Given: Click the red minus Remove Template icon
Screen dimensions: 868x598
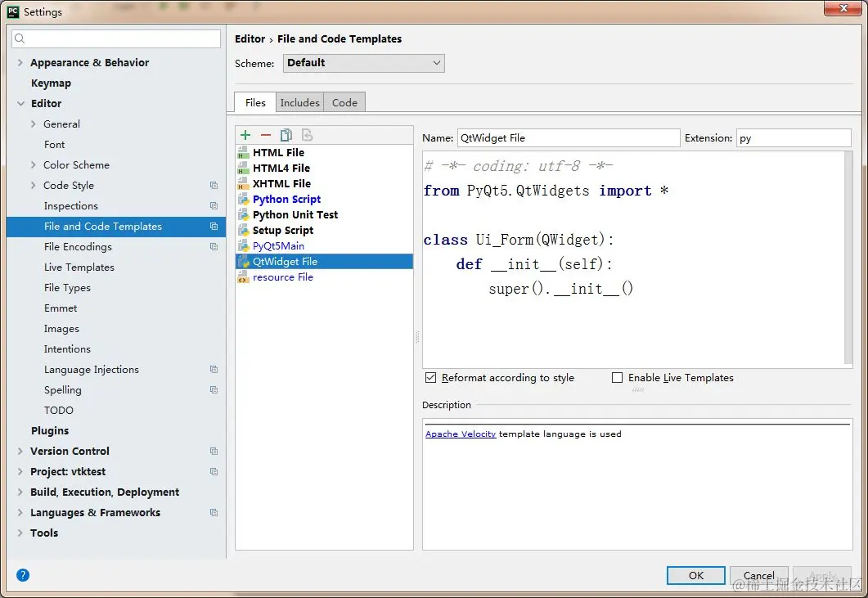Looking at the screenshot, I should tap(266, 135).
